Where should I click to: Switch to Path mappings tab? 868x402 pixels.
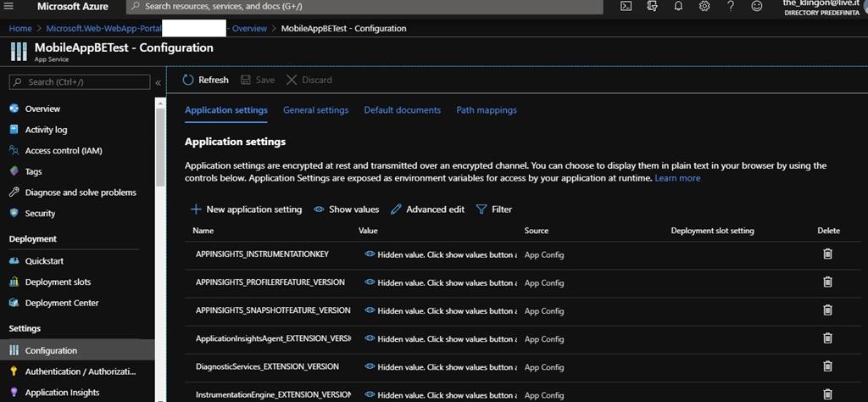click(x=487, y=109)
